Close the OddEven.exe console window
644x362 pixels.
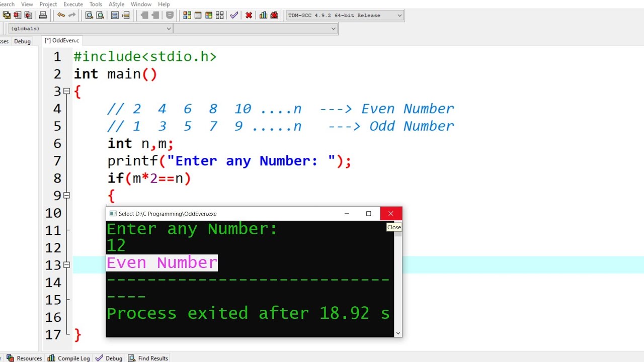[x=391, y=214]
